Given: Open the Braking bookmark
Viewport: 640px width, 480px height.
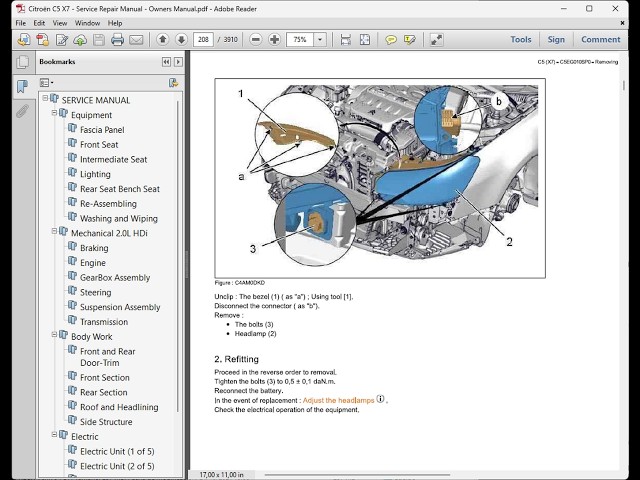Looking at the screenshot, I should 94,248.
